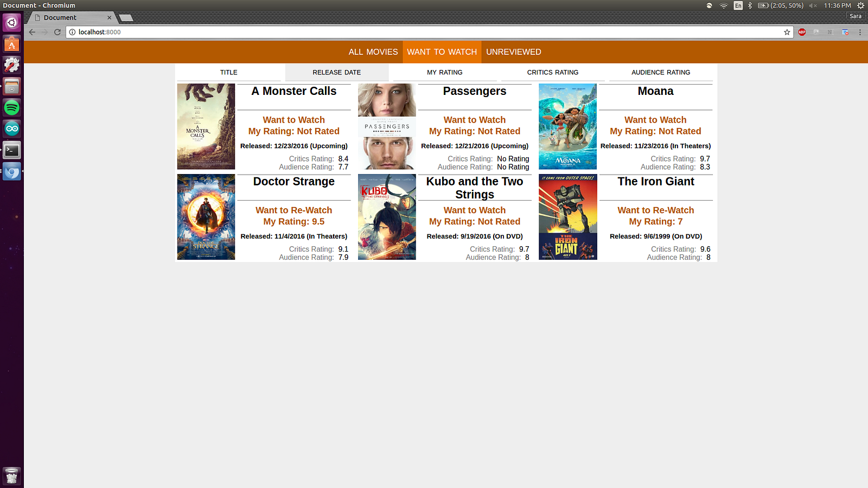Toggle Want to Re-Watch for Doctor Strange
The image size is (868, 488).
[294, 210]
